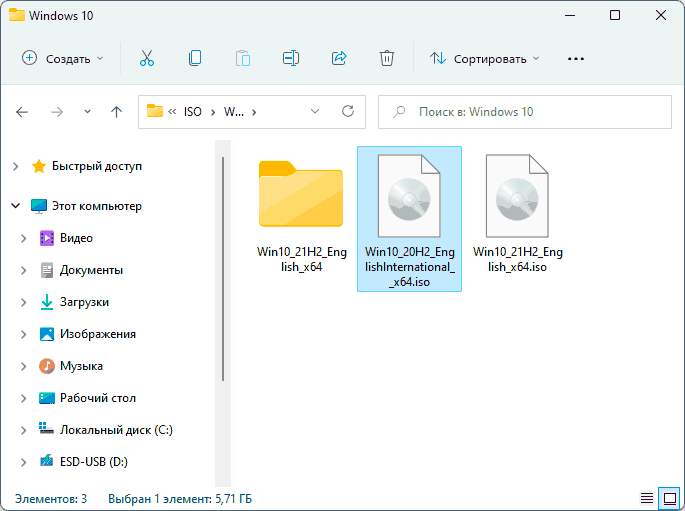The height and width of the screenshot is (511, 685).
Task: Click the ISO breadcrumb segment
Action: coord(193,112)
